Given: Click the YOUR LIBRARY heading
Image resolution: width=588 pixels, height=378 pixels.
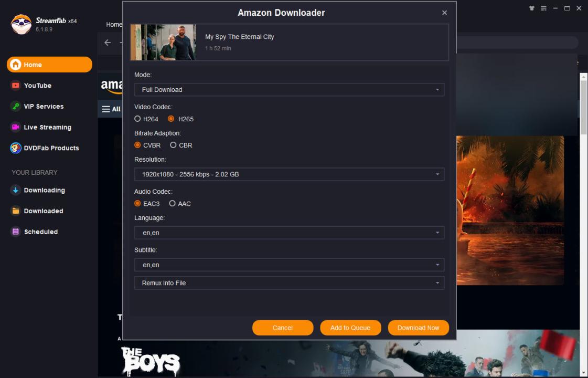Looking at the screenshot, I should tap(35, 173).
